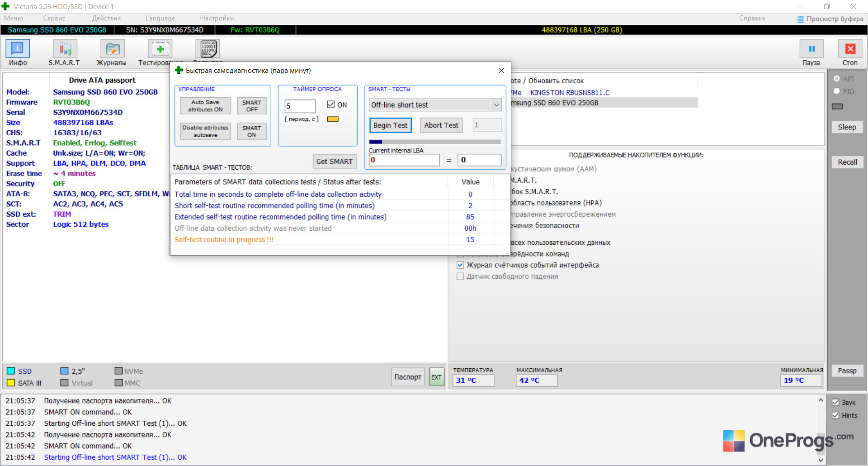Toggle the Virtual indicator box

click(64, 383)
